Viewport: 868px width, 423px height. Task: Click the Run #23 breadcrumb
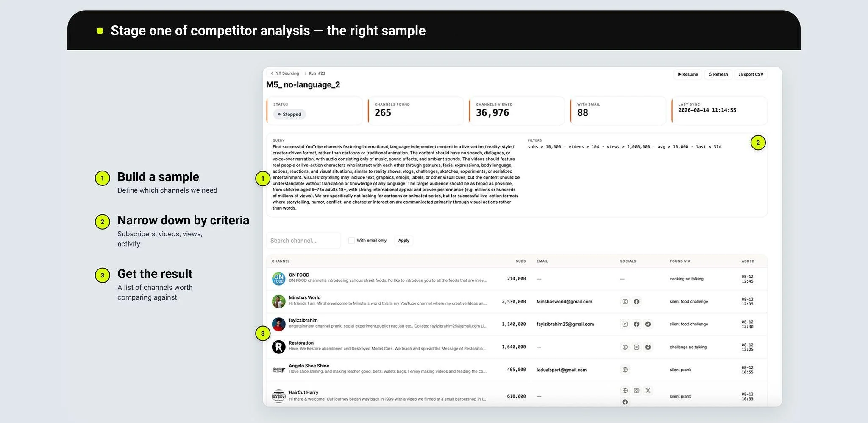click(317, 73)
